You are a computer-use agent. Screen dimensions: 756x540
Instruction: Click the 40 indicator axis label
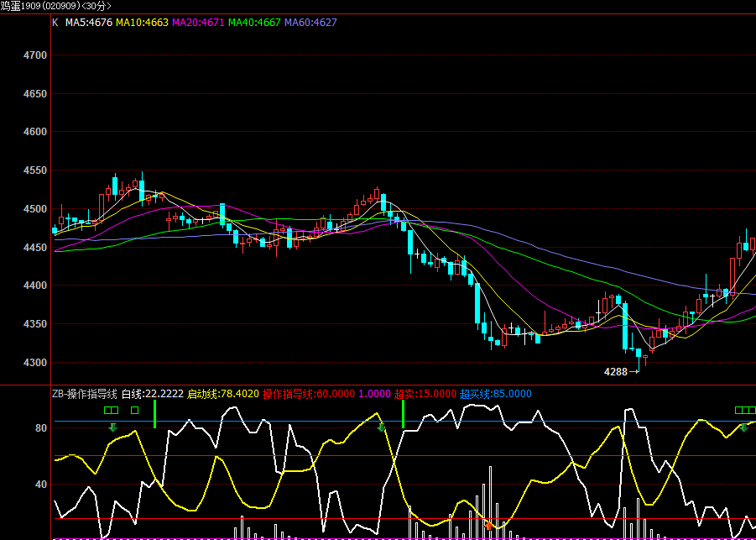pyautogui.click(x=41, y=484)
